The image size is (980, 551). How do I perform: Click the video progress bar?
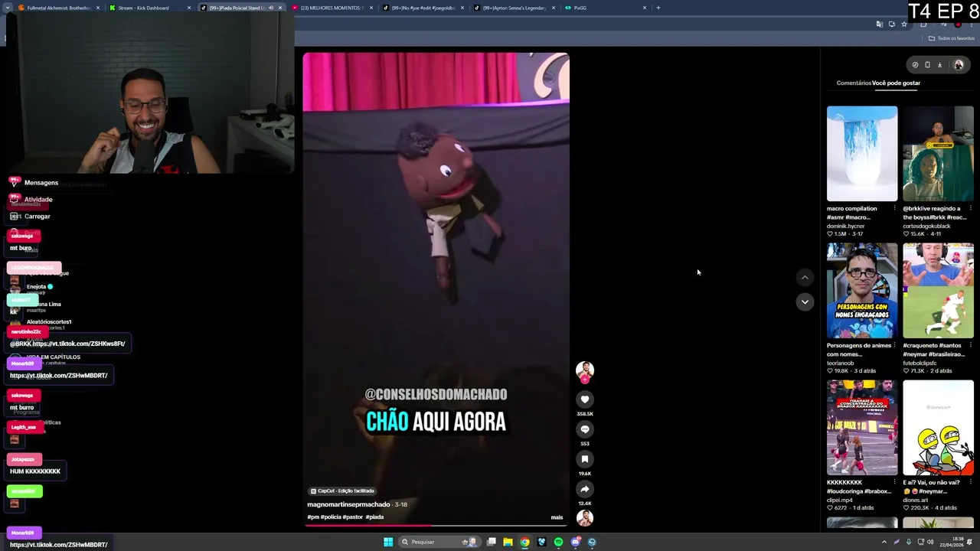[435, 525]
